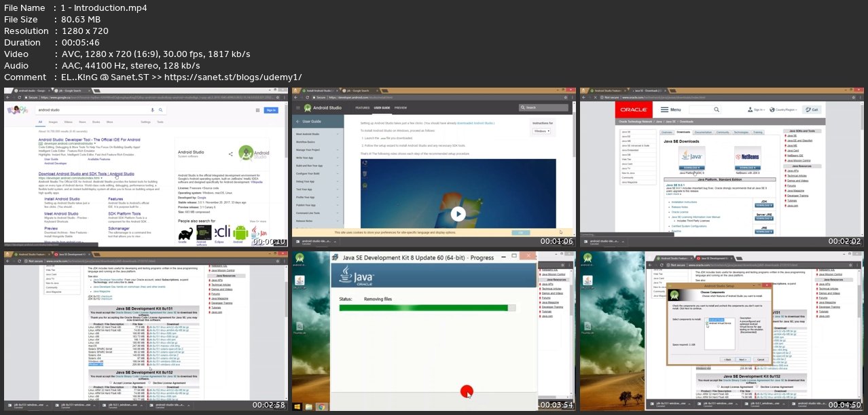Click the Download button under the Java Platform logo
This screenshot has width=868, height=415.
[692, 168]
